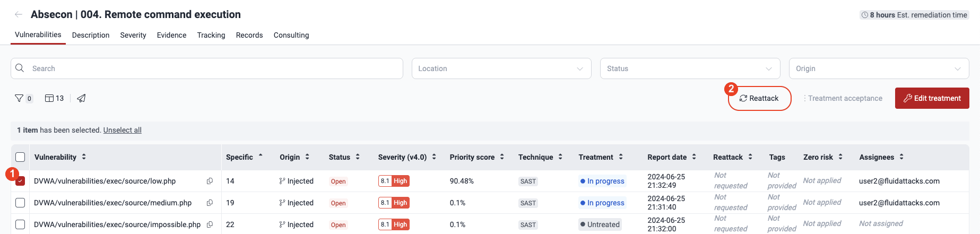This screenshot has width=980, height=234.
Task: Click the Reattack button
Action: (x=759, y=98)
